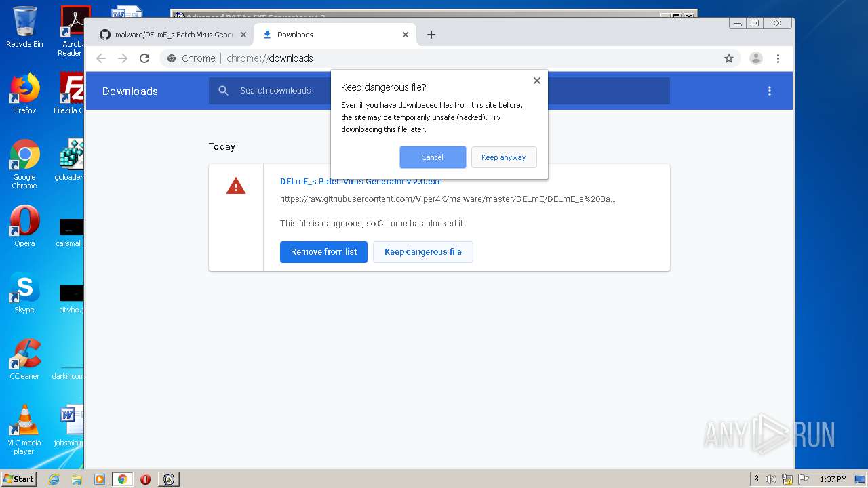Viewport: 868px width, 488px height.
Task: Open Acrobat Reader desktop shortcut
Action: click(x=72, y=31)
